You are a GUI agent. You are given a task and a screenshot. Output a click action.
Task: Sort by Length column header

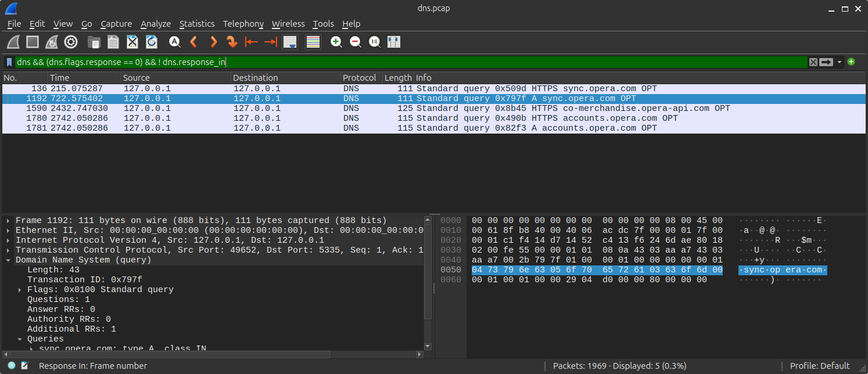pyautogui.click(x=398, y=78)
